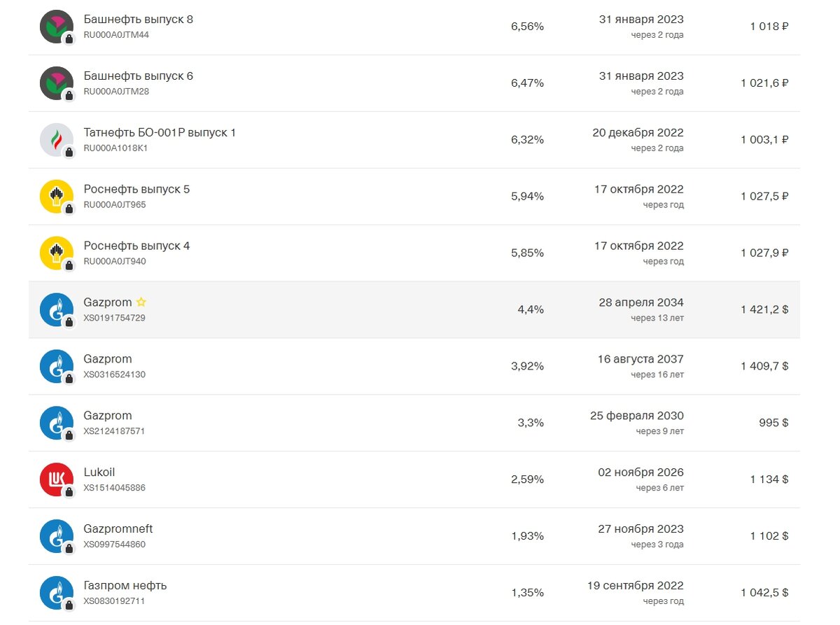Click the Gazpromneft logo icon
The height and width of the screenshot is (625, 840).
[57, 536]
